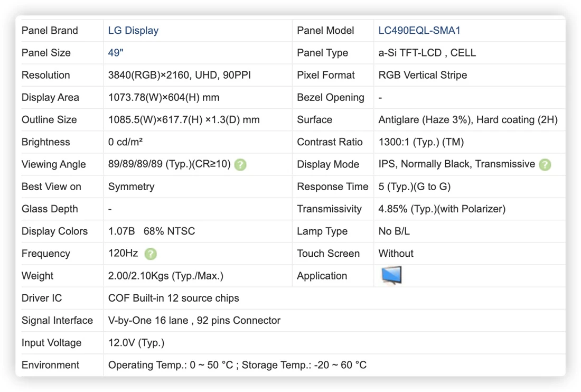This screenshot has width=581, height=392.
Task: Click the Glass Depth label
Action: (x=50, y=209)
